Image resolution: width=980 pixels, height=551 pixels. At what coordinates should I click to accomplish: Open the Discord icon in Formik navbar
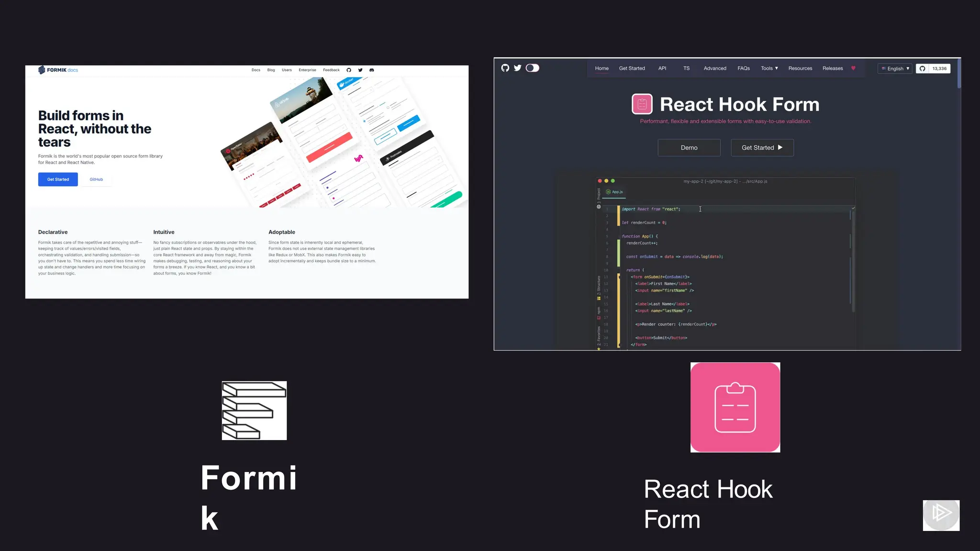pos(372,70)
